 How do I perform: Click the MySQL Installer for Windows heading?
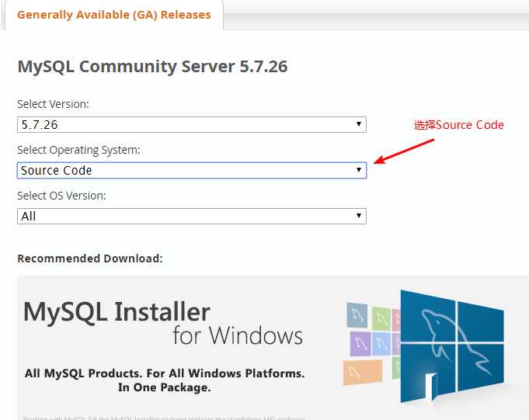(162, 323)
